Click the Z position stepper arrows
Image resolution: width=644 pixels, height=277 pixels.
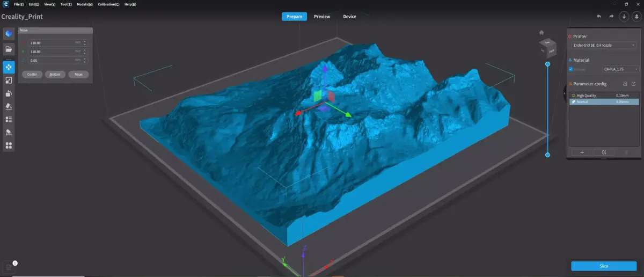click(84, 61)
